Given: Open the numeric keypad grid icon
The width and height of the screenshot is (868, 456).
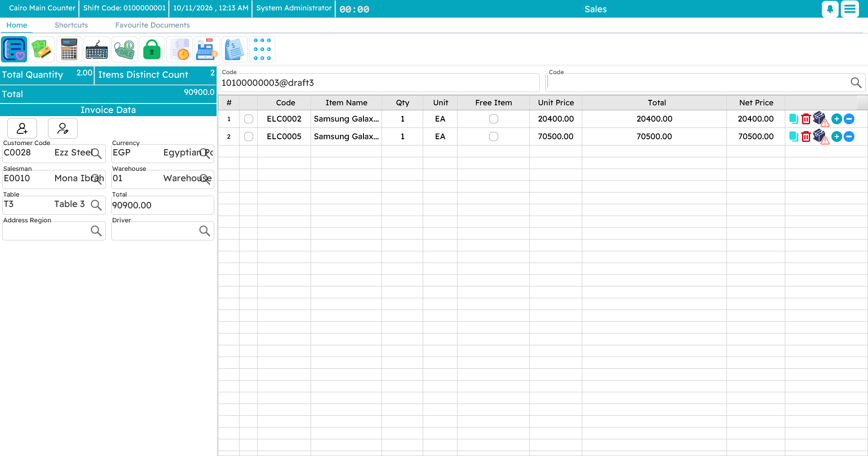Looking at the screenshot, I should point(262,49).
